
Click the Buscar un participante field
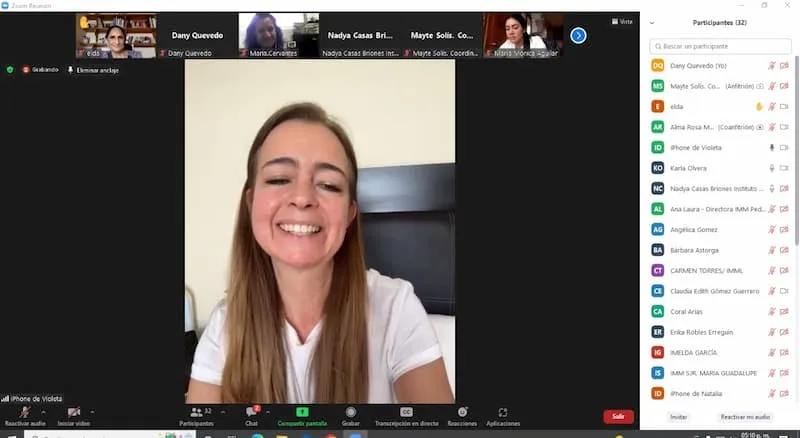(x=720, y=46)
